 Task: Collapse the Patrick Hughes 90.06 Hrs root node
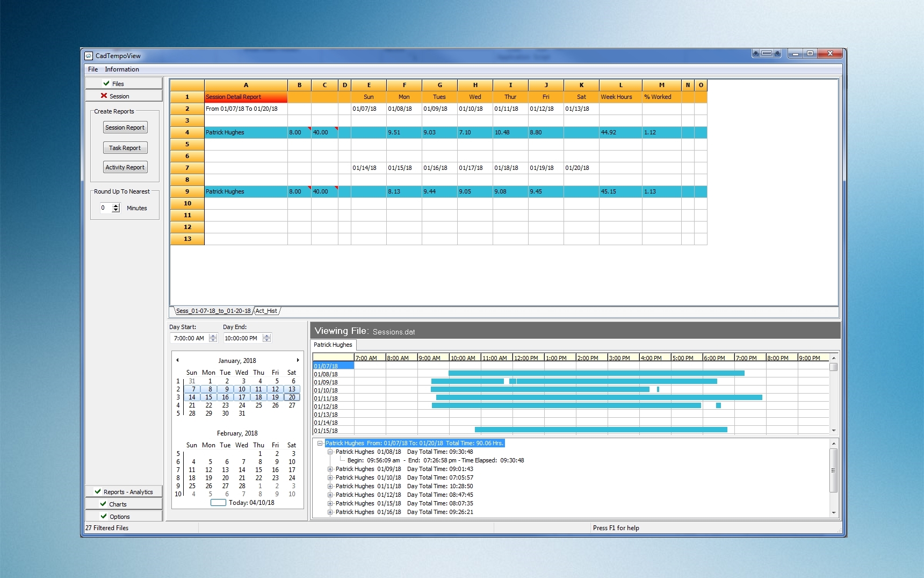click(x=320, y=444)
